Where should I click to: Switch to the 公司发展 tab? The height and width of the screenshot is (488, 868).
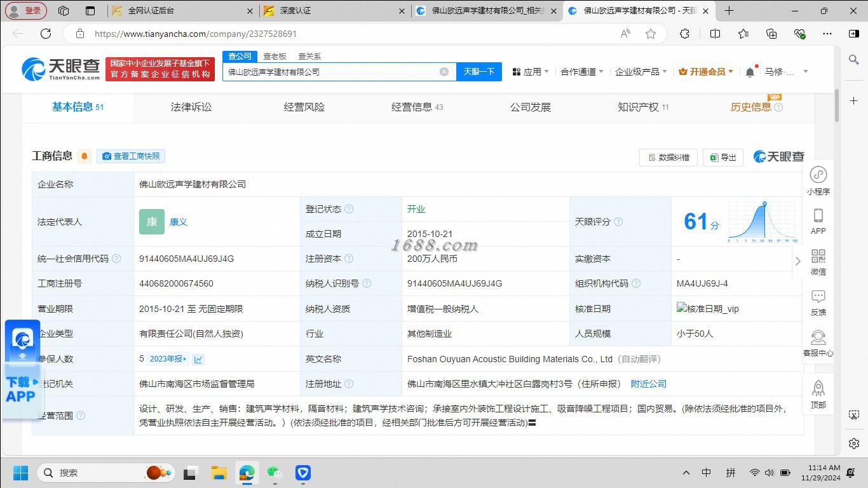pyautogui.click(x=531, y=107)
